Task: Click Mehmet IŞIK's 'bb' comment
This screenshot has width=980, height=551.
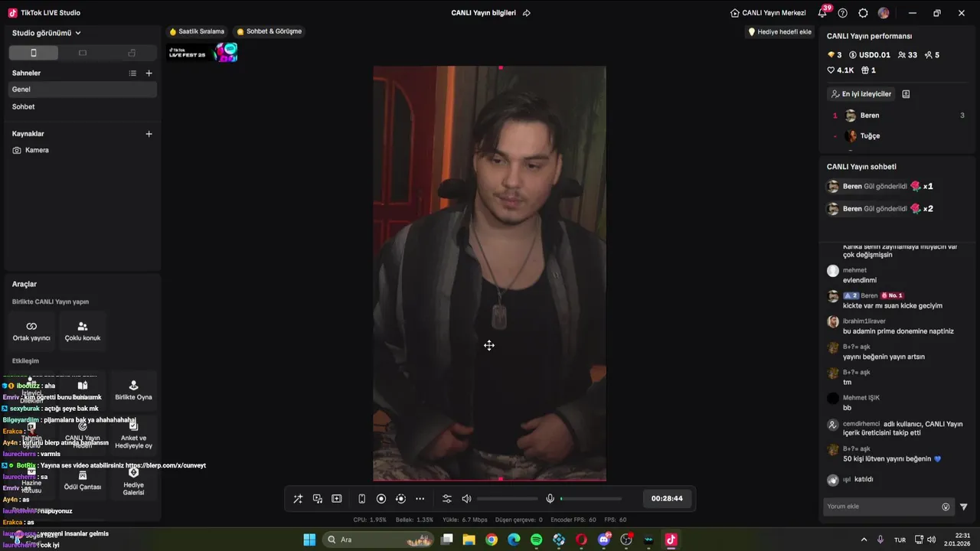Action: (x=848, y=408)
